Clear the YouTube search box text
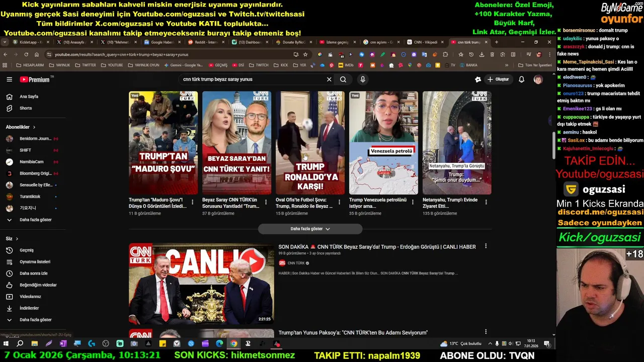Image resolution: width=644 pixels, height=362 pixels. 329,79
